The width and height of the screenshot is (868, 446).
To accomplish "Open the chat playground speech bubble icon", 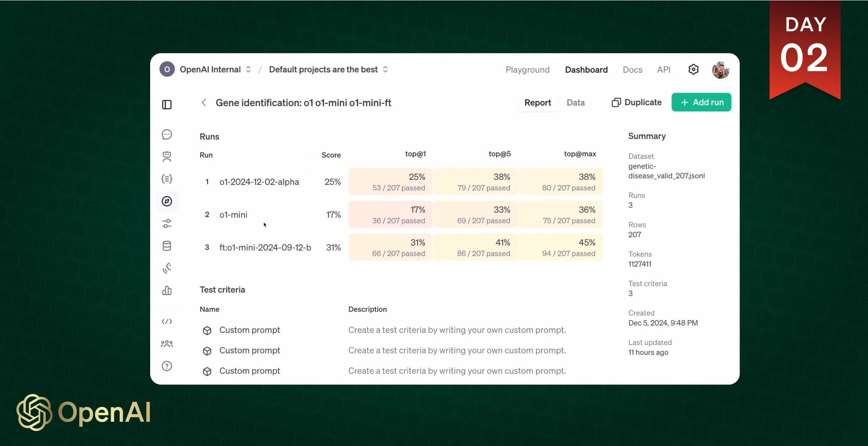I will pos(167,134).
